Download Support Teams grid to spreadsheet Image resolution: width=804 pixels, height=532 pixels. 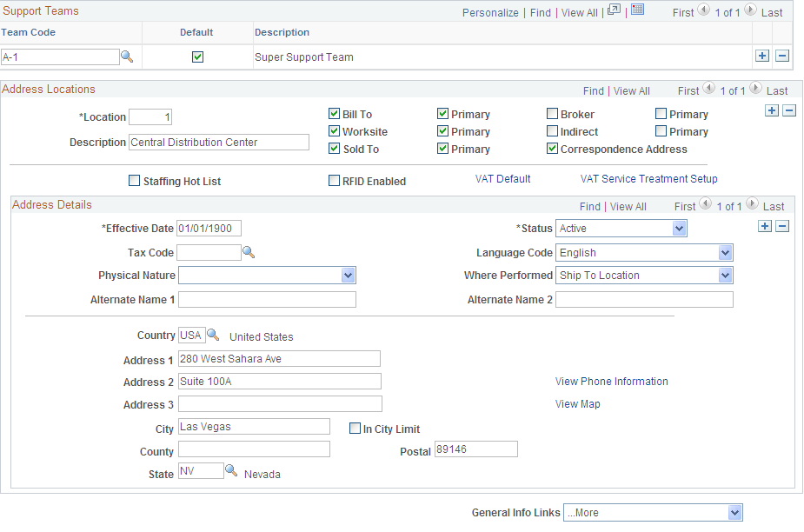click(x=637, y=10)
